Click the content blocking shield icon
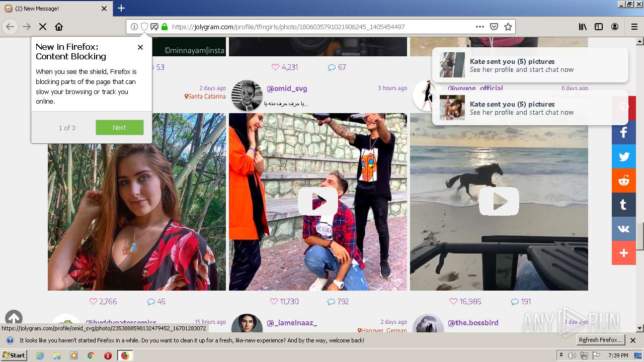The width and height of the screenshot is (644, 362). [x=144, y=27]
